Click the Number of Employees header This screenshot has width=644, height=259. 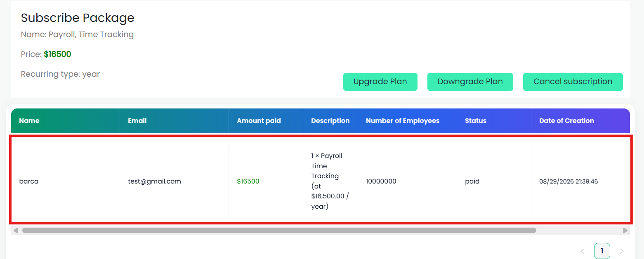pos(408,121)
